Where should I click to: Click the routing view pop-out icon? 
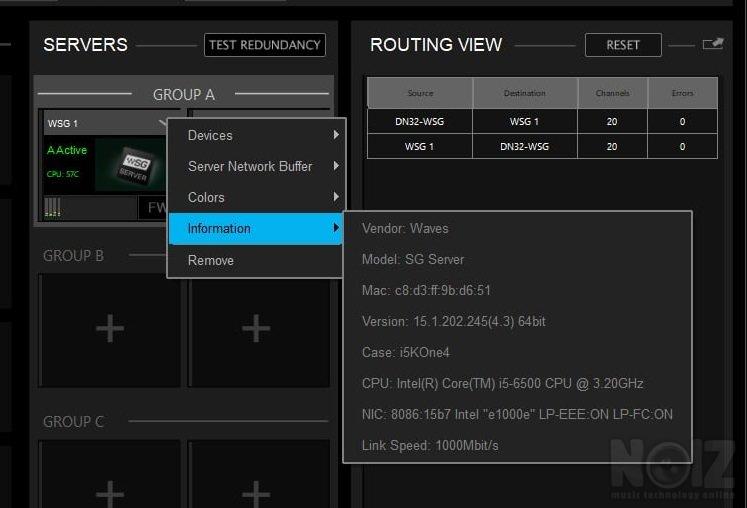[x=712, y=44]
